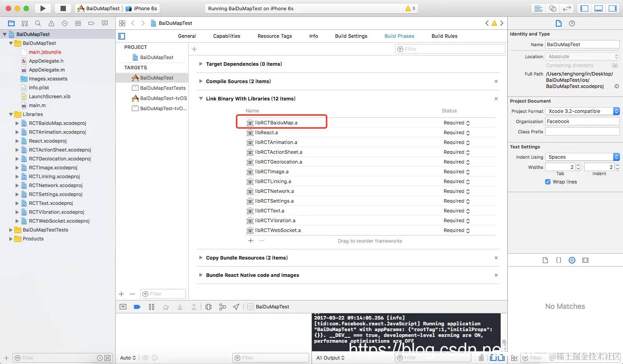Screen dimensions: 623x364
Task: Toggle the utilities pane visibility
Action: (x=613, y=8)
